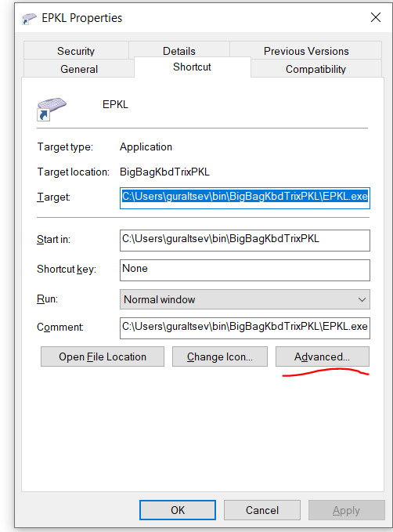Switch to the General tab
Screen dimensions: 393x532
[x=79, y=69]
